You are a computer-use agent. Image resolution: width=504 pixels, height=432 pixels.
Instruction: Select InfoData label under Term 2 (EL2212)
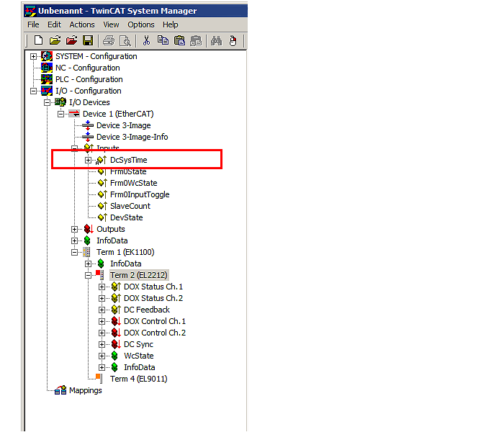pyautogui.click(x=140, y=367)
